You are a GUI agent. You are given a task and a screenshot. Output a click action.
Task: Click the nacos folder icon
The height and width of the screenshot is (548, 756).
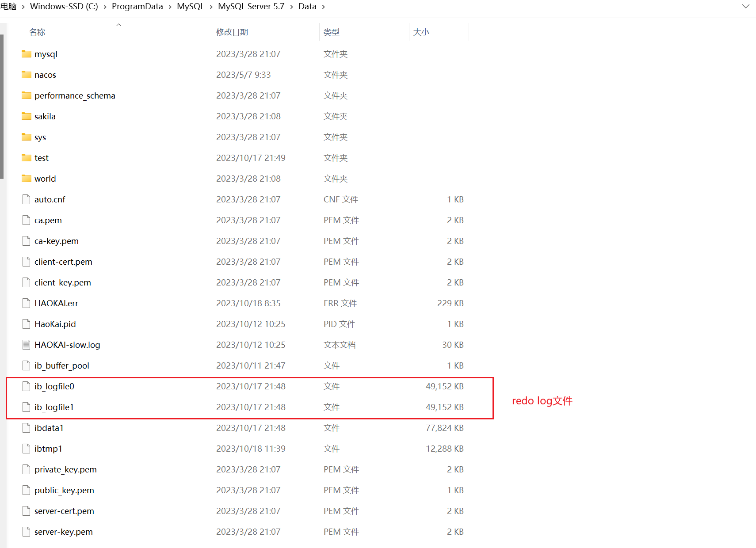(x=27, y=75)
